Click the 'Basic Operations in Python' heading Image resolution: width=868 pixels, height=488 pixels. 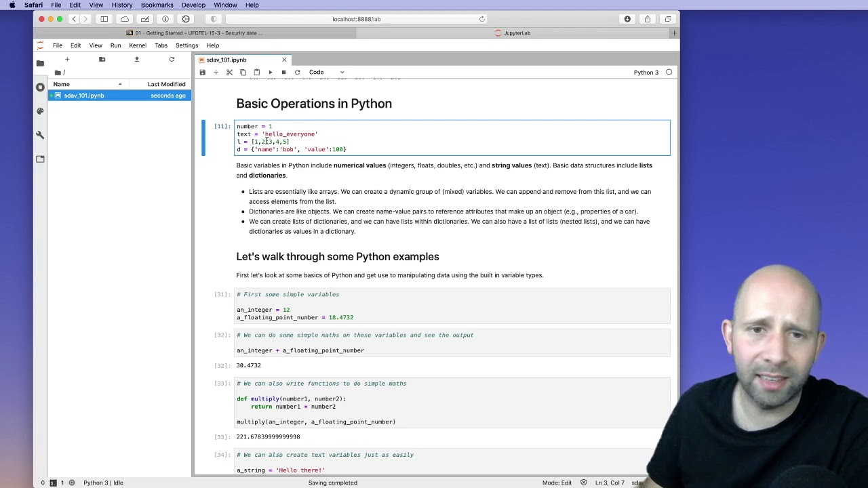coord(314,104)
